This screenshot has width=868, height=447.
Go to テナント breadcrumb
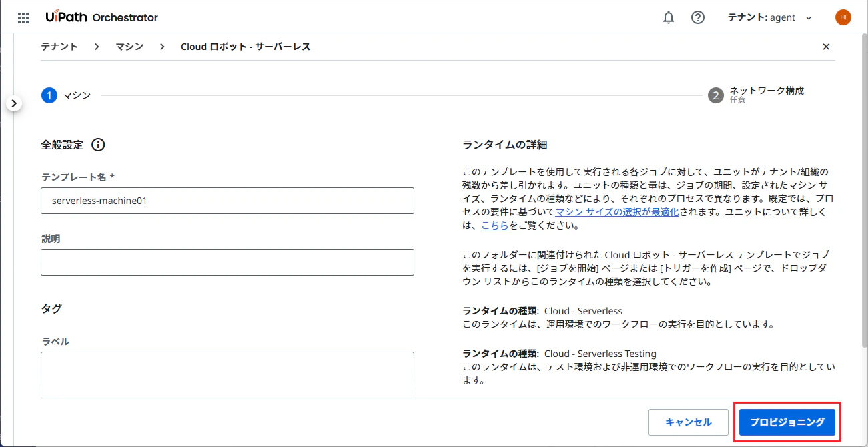coord(59,47)
